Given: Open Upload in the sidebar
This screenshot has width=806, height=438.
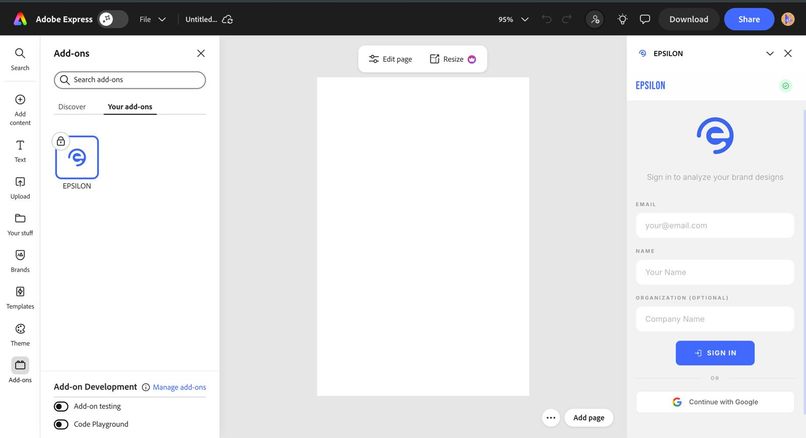Looking at the screenshot, I should [20, 188].
